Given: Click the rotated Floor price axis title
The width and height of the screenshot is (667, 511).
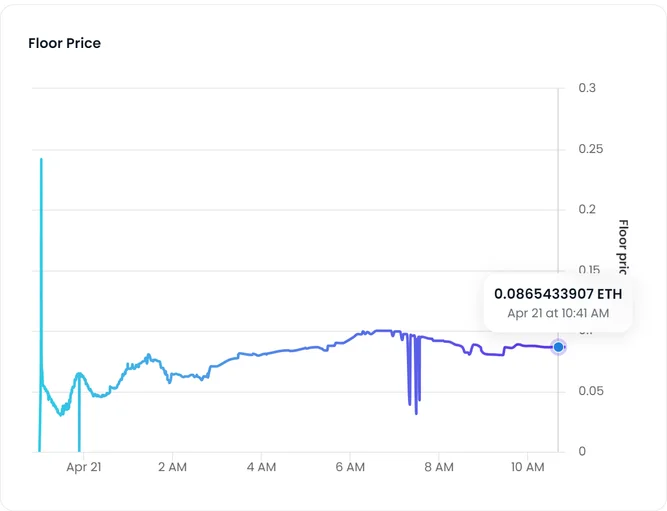Looking at the screenshot, I should pyautogui.click(x=622, y=247).
